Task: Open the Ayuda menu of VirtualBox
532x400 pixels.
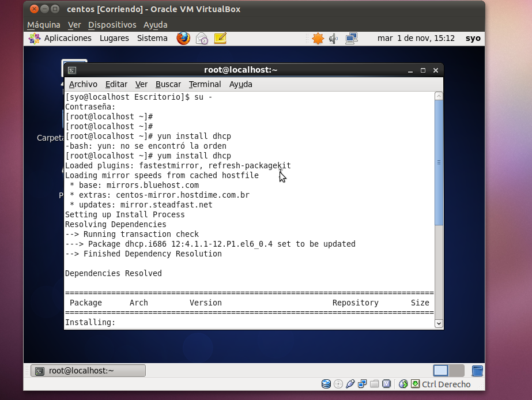Action: (154, 25)
